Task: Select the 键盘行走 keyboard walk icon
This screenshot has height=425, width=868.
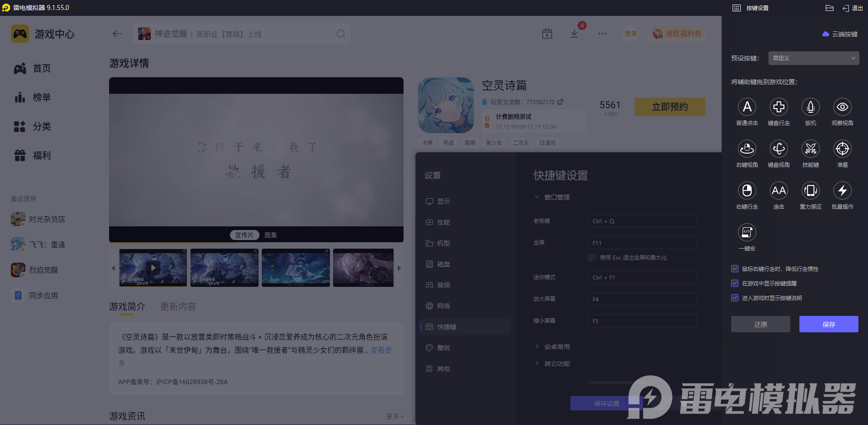Action: [x=778, y=108]
